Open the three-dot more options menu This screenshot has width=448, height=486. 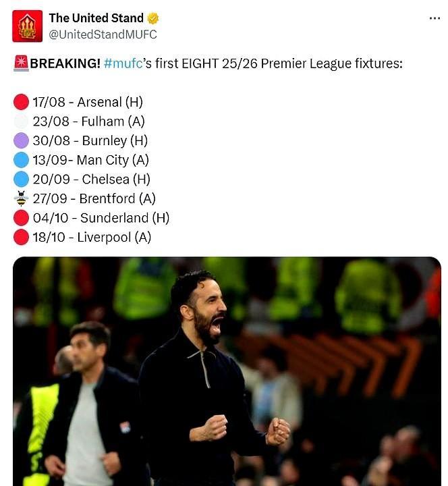tap(435, 19)
